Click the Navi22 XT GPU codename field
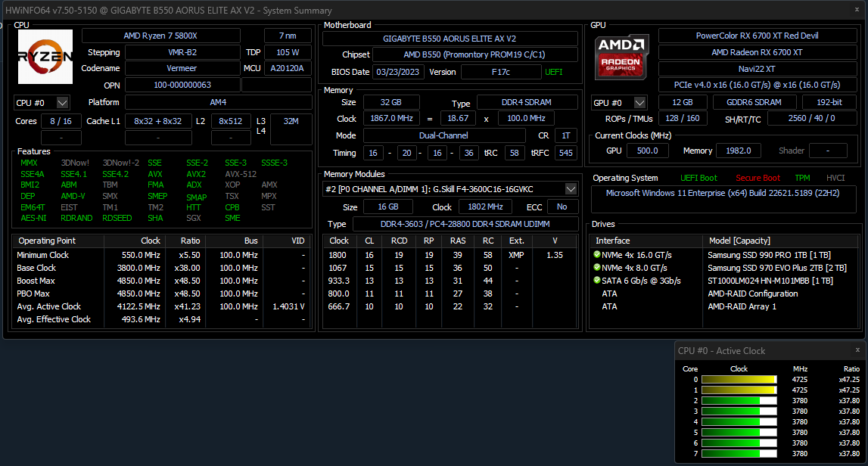Screen dimensions: 868x466 [x=758, y=69]
